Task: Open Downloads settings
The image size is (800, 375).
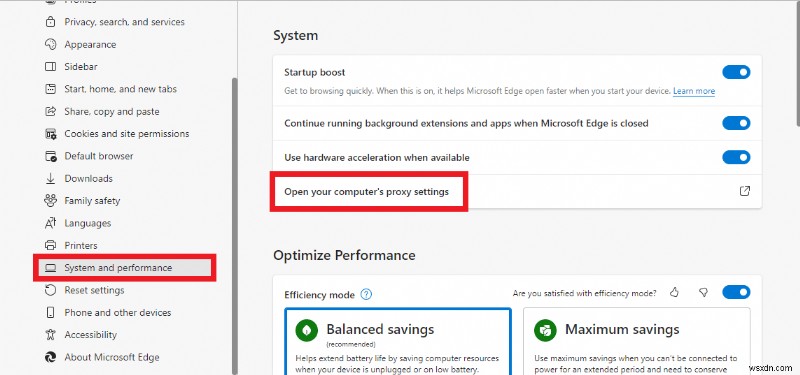Action: click(88, 179)
